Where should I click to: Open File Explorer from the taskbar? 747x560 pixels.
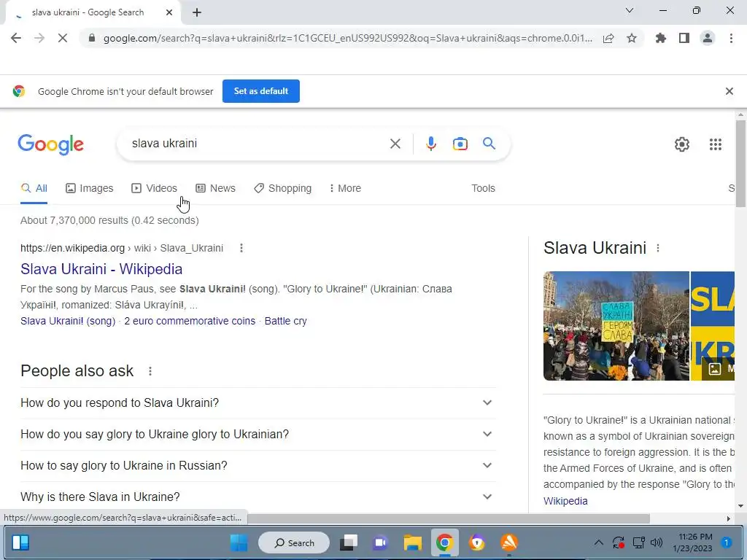point(413,542)
